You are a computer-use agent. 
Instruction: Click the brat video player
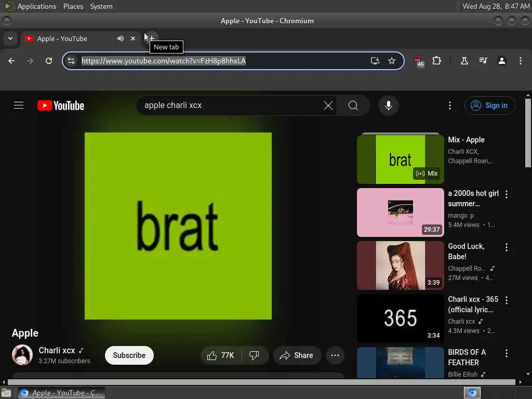[178, 225]
